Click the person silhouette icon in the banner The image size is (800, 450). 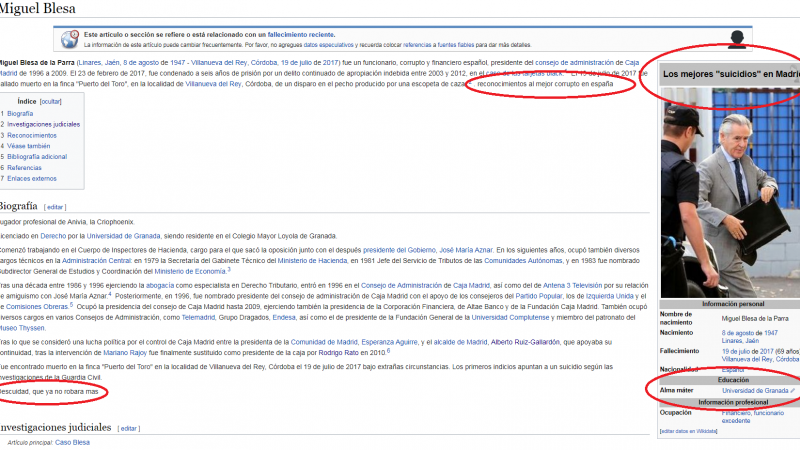[x=736, y=39]
